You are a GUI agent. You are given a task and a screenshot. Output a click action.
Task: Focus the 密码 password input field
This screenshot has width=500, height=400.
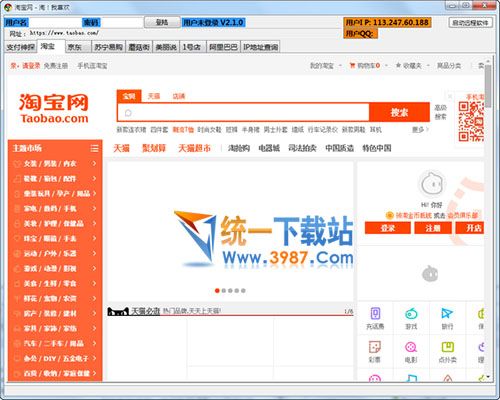pos(122,22)
